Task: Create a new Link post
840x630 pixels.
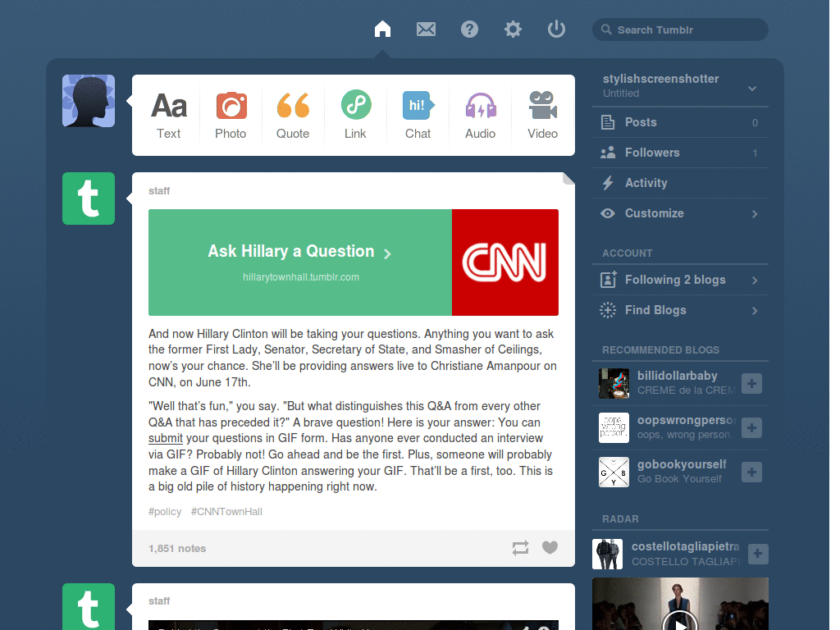Action: tap(356, 115)
